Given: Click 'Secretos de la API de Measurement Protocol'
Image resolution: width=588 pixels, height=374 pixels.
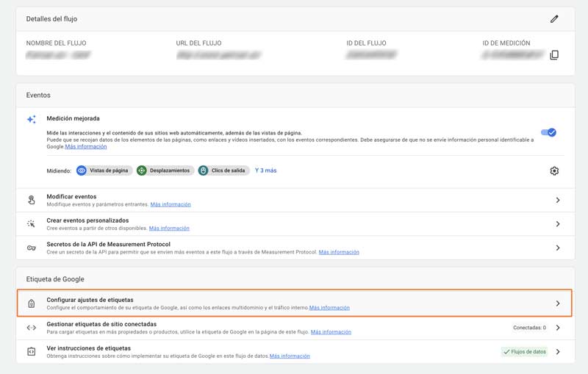Looking at the screenshot, I should tap(108, 245).
